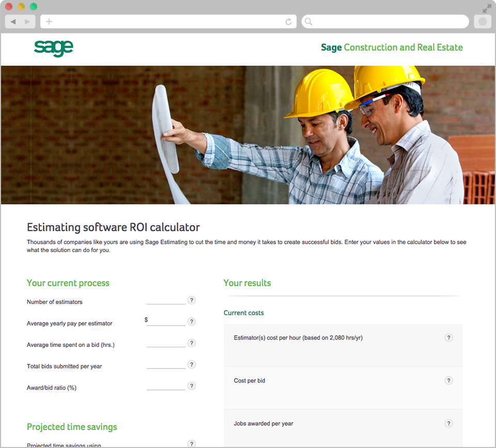
Task: Open a new tab with plus icon
Action: tap(49, 22)
